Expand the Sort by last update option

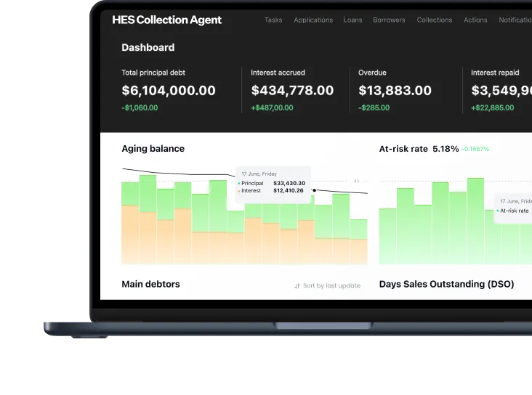(x=331, y=286)
